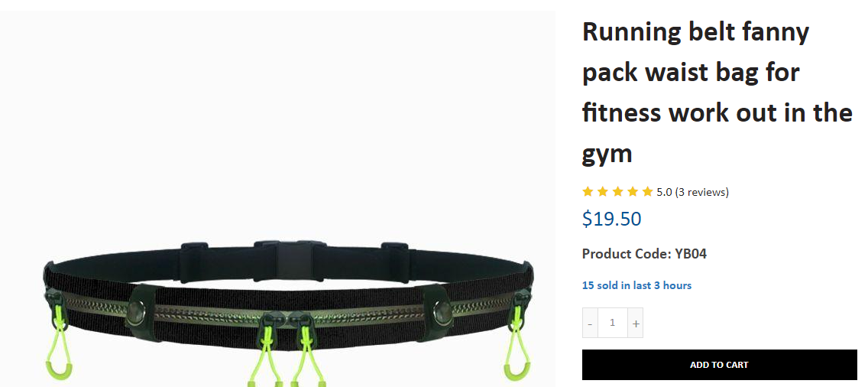Click the Running belt fanny pack product title
Viewport: 868px width, 387px height.
pyautogui.click(x=717, y=92)
